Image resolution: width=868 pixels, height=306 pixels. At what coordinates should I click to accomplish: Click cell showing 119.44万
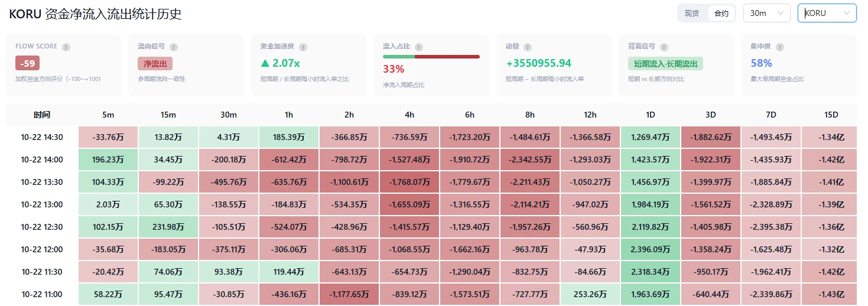(x=289, y=272)
